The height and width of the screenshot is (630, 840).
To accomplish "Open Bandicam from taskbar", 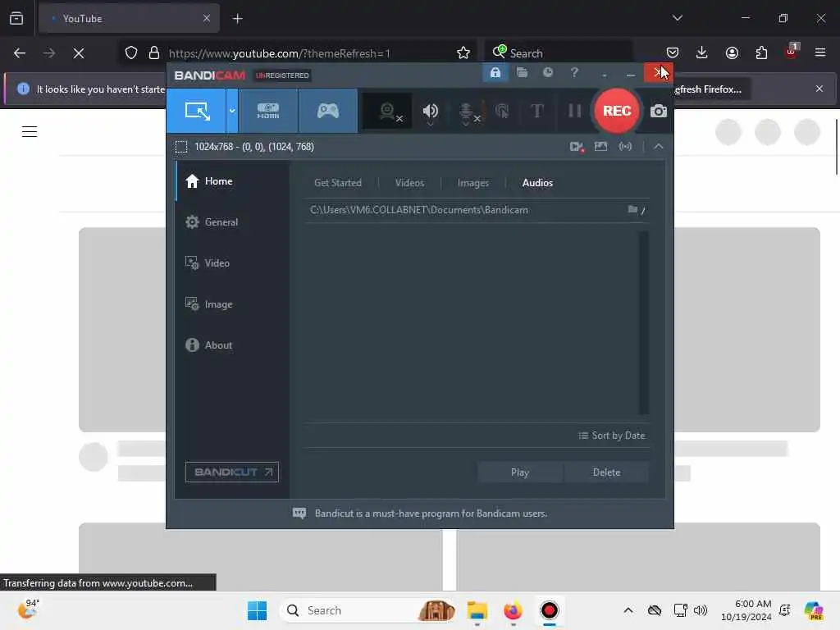I will click(x=549, y=610).
